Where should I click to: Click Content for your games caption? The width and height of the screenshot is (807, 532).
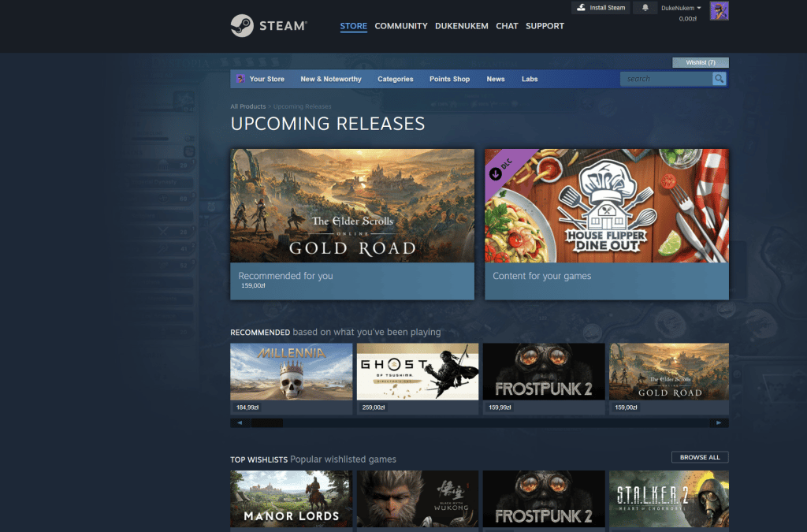[542, 276]
